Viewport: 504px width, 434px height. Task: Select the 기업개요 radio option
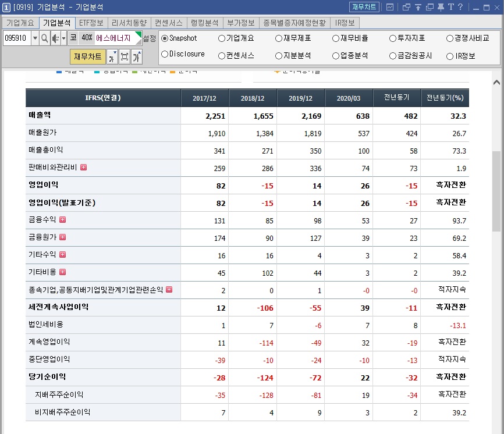(x=222, y=38)
